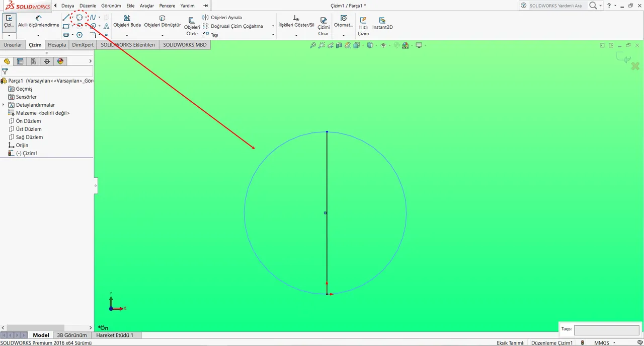Select the Arc sketch tool
Screen dimensions: 644x346
point(79,26)
